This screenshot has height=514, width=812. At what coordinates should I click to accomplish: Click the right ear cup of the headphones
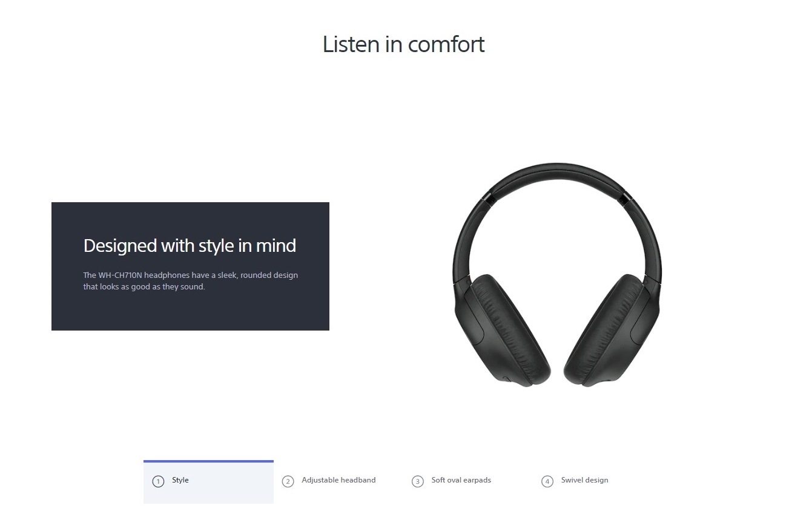point(612,330)
